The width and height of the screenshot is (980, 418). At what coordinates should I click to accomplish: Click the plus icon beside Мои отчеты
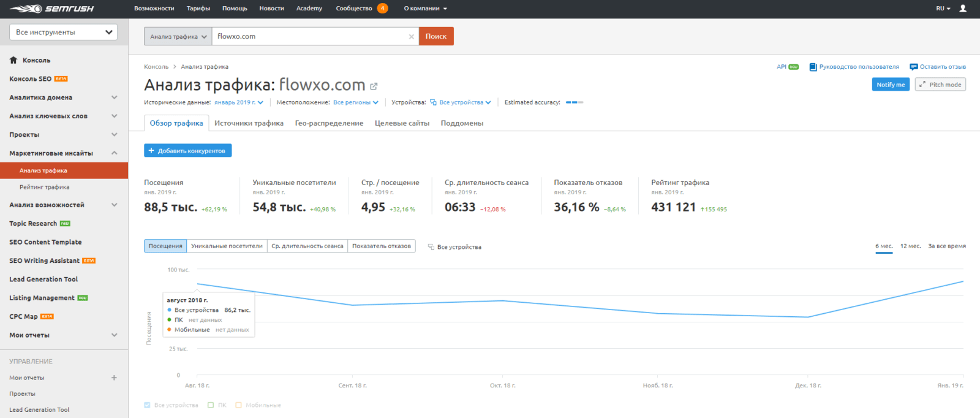tap(114, 378)
